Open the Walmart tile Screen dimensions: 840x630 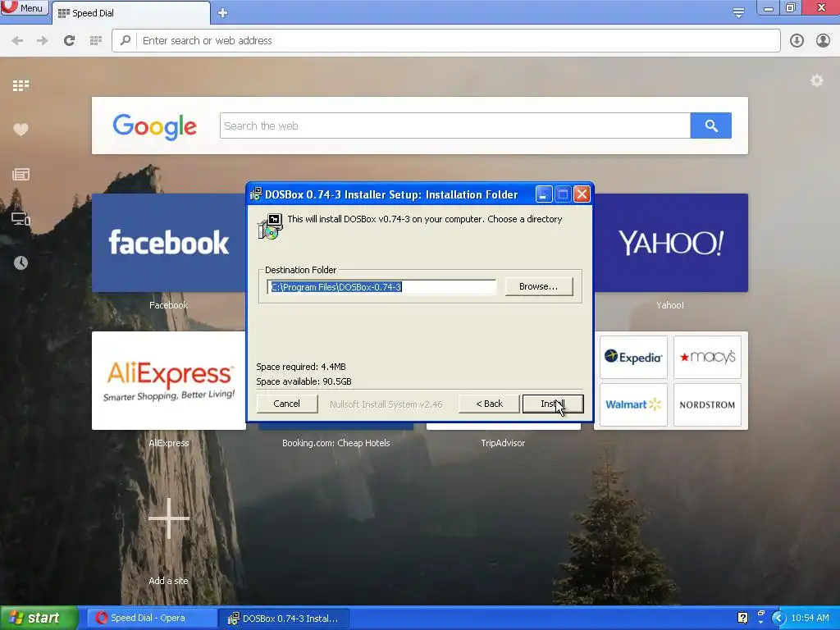pyautogui.click(x=633, y=404)
